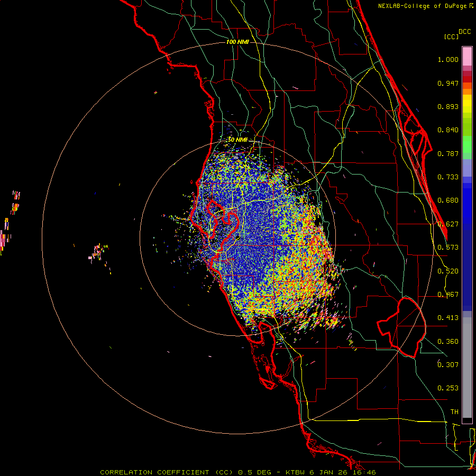
Task: Click the TH threshold label
Action: [454, 412]
